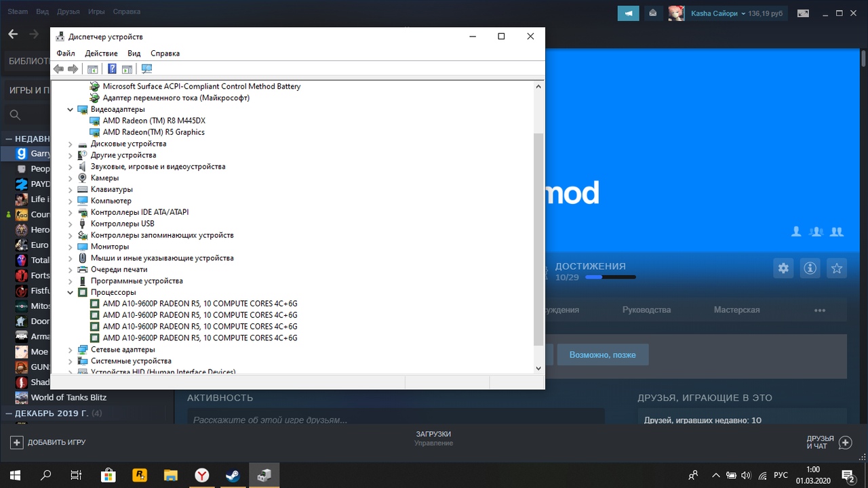Expand the Клавиатуры category
This screenshot has width=868, height=488.
tap(70, 189)
